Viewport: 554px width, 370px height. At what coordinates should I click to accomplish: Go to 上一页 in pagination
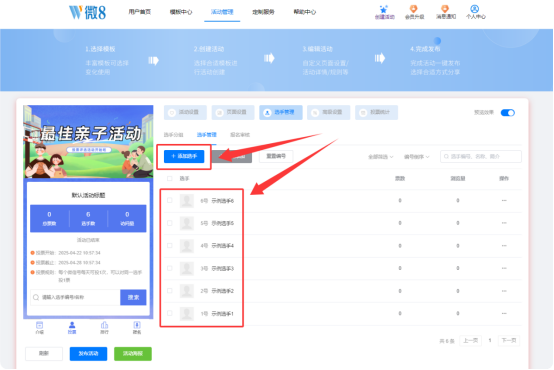471,341
